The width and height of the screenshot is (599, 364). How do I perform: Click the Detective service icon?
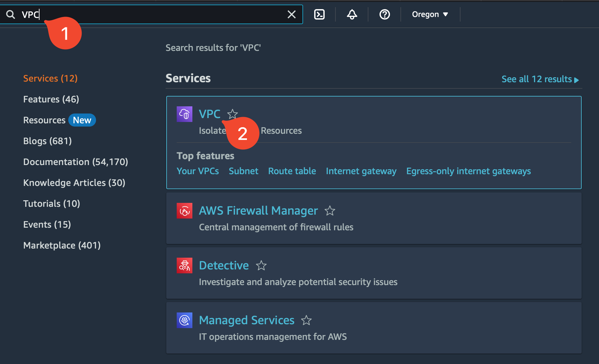coord(185,265)
